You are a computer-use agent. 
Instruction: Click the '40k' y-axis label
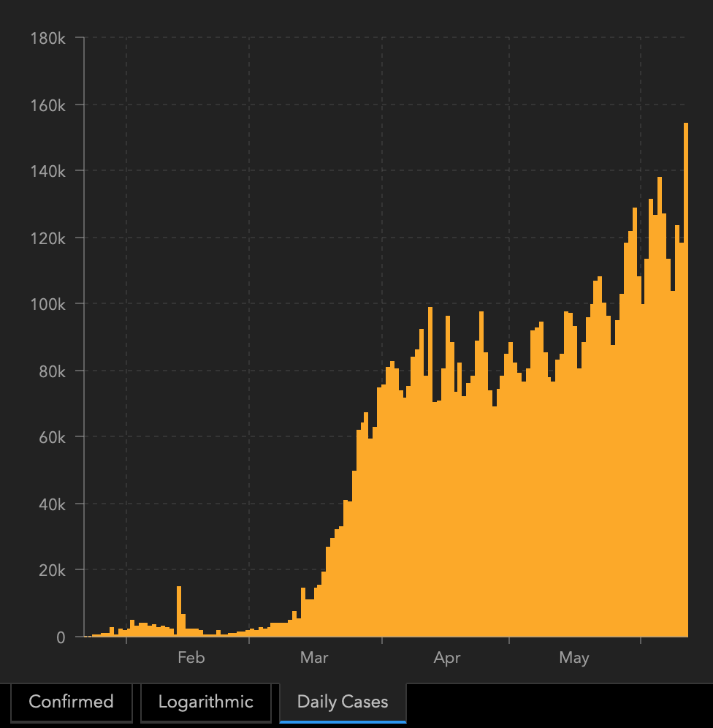52,504
